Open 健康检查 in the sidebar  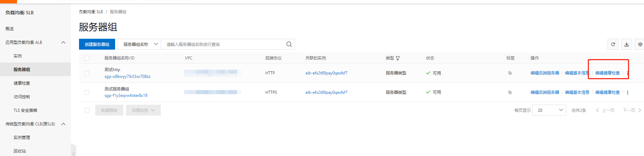click(x=22, y=83)
